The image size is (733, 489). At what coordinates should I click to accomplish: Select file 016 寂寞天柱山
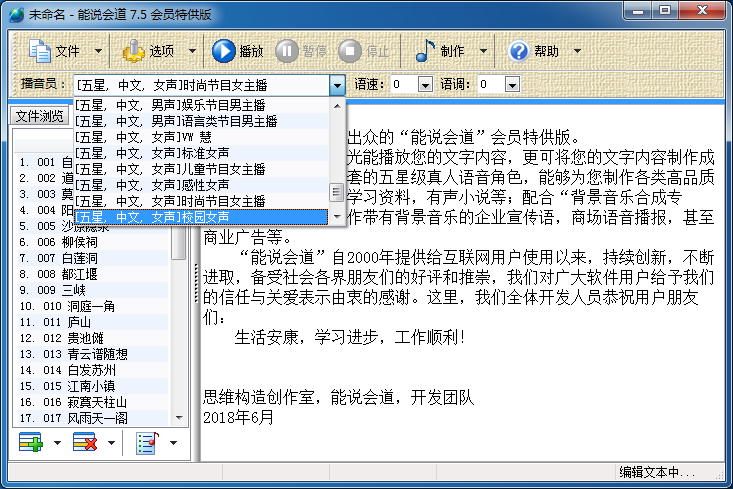click(x=93, y=402)
